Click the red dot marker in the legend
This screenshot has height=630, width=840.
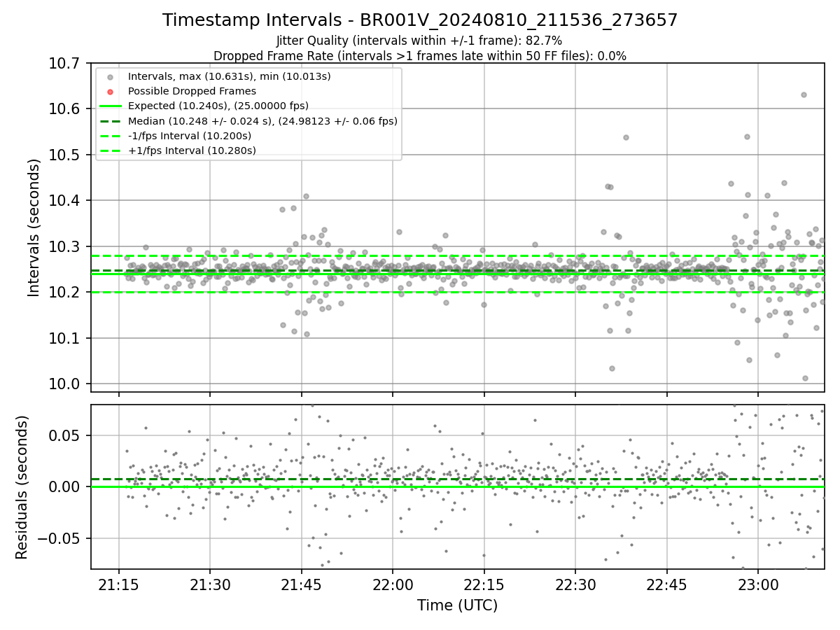click(110, 92)
